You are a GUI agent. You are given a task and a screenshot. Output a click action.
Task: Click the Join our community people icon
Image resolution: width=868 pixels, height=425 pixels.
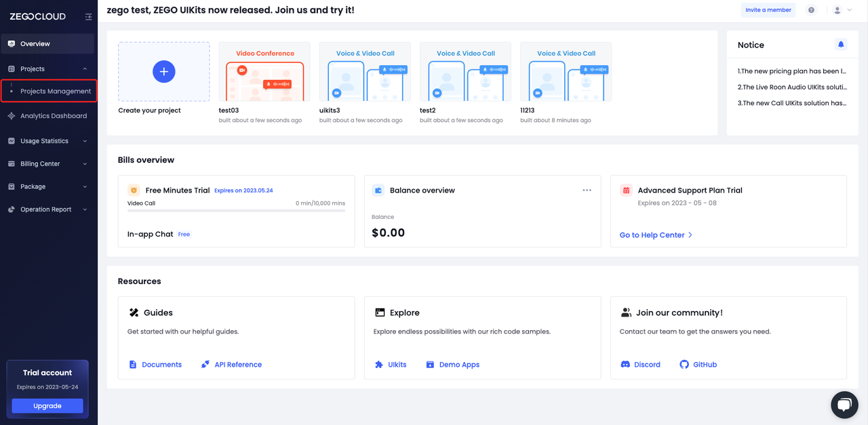tap(626, 312)
